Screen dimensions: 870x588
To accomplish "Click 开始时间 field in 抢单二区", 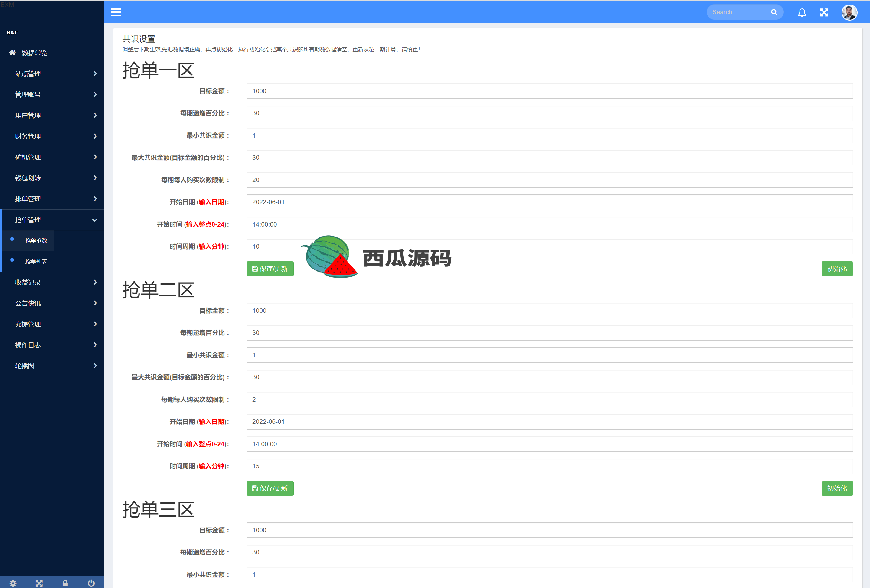I will (x=549, y=444).
